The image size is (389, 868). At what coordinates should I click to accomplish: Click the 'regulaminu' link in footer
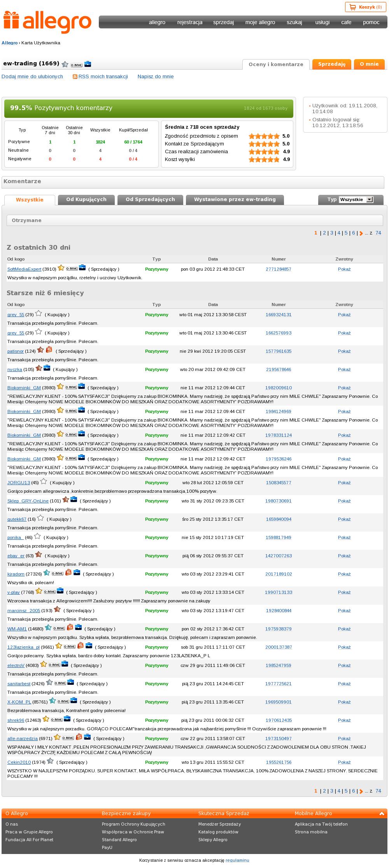coord(237,860)
